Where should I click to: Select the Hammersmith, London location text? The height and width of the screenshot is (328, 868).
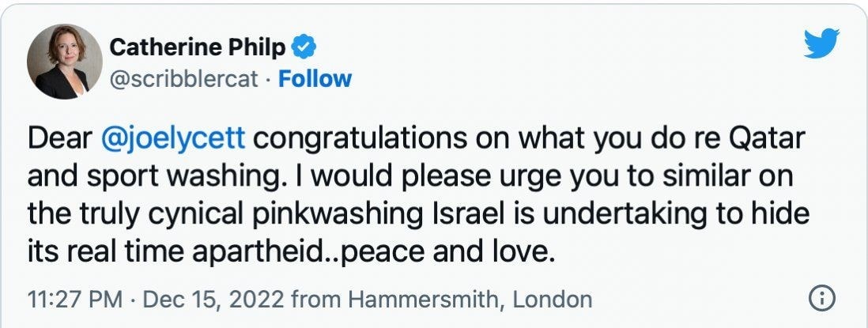tap(471, 300)
